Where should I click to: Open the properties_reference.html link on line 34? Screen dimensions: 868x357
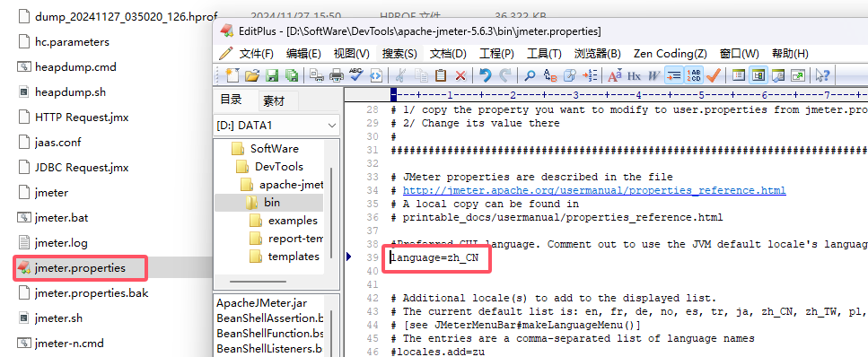point(594,190)
